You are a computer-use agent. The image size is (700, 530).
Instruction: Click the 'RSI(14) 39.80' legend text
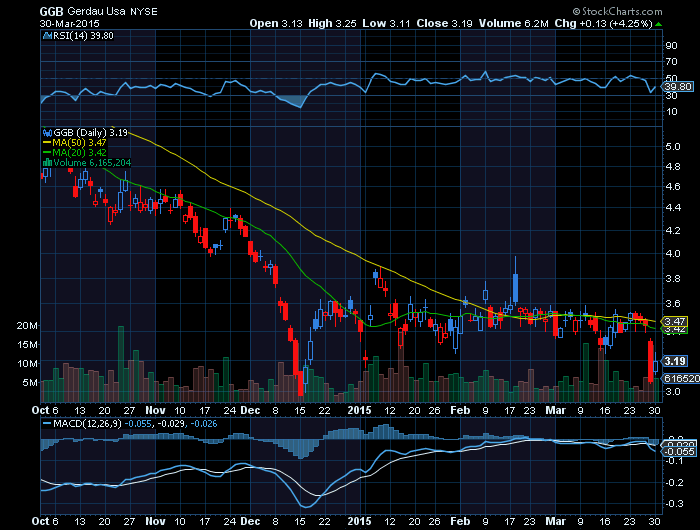pyautogui.click(x=83, y=36)
